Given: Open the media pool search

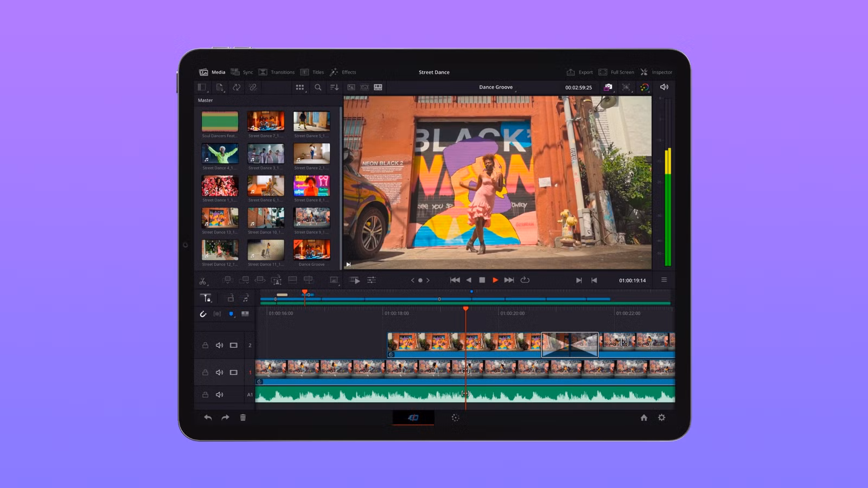Looking at the screenshot, I should [x=318, y=87].
